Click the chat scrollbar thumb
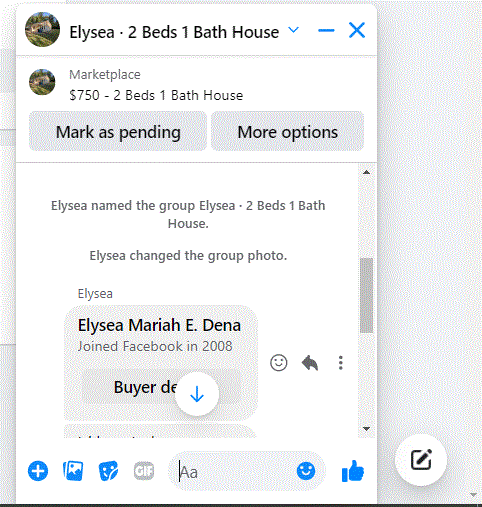 point(366,295)
